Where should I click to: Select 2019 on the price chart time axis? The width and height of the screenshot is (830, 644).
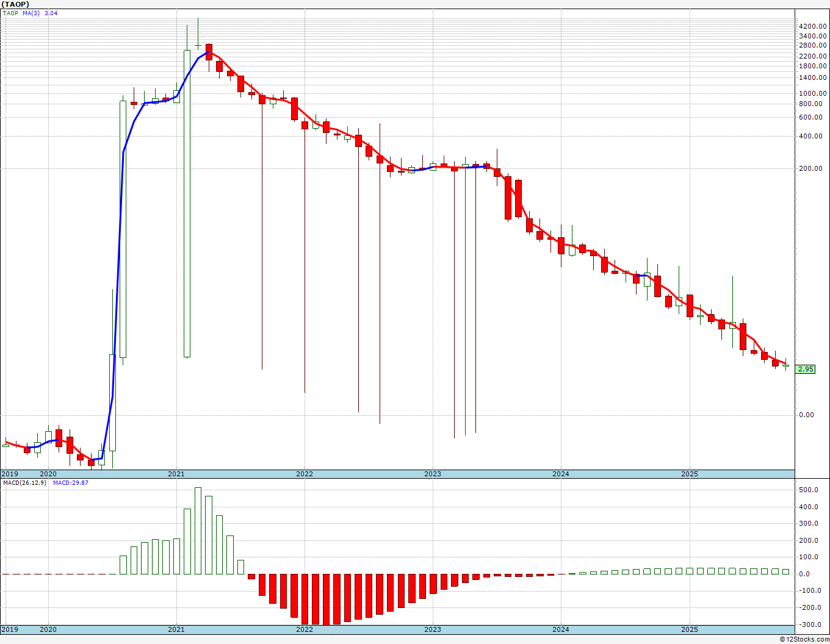9,474
